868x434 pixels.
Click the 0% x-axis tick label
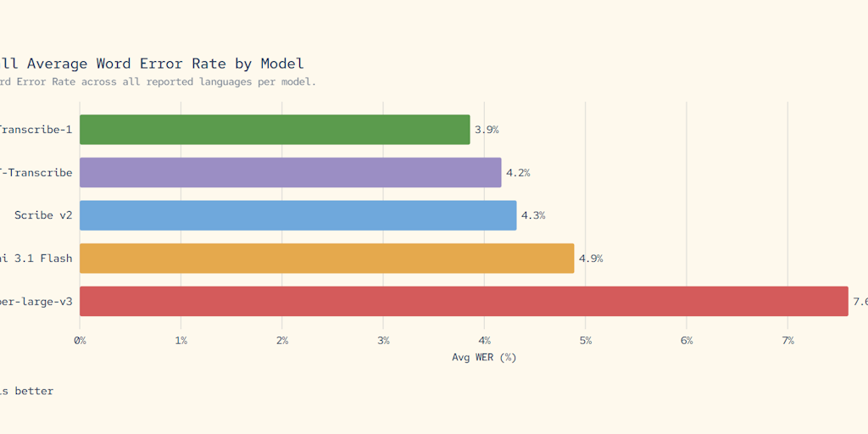(x=80, y=341)
